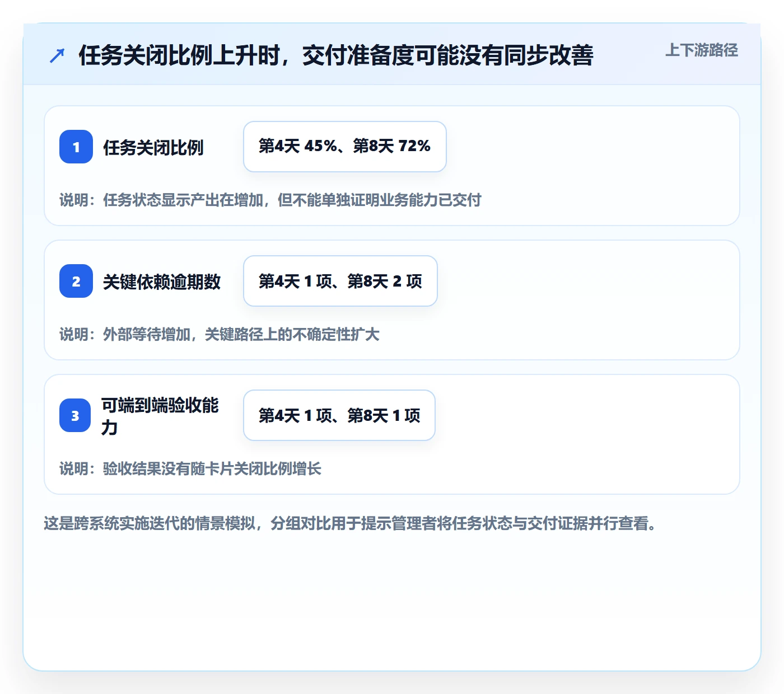Click the 可端到端验收能力 row label
The width and height of the screenshot is (784, 694).
coord(160,416)
